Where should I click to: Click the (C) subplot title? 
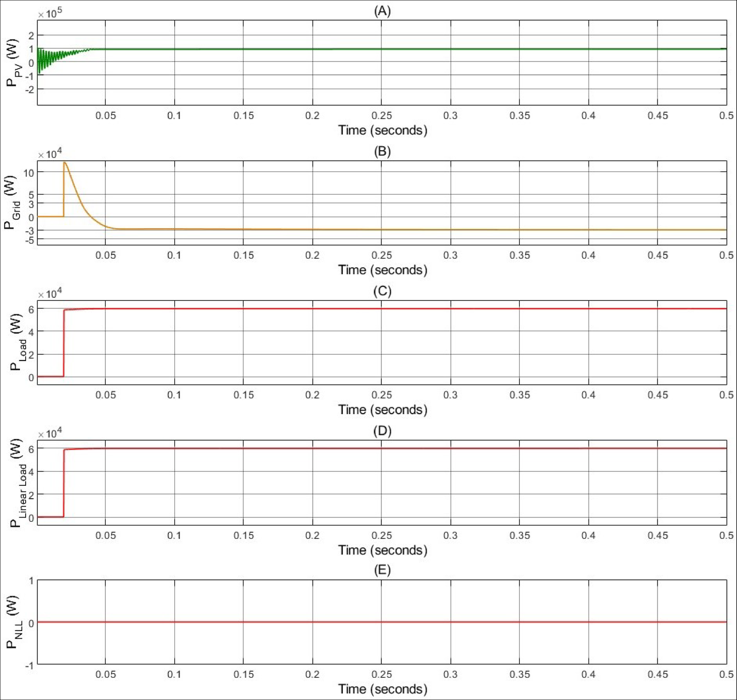pos(382,291)
